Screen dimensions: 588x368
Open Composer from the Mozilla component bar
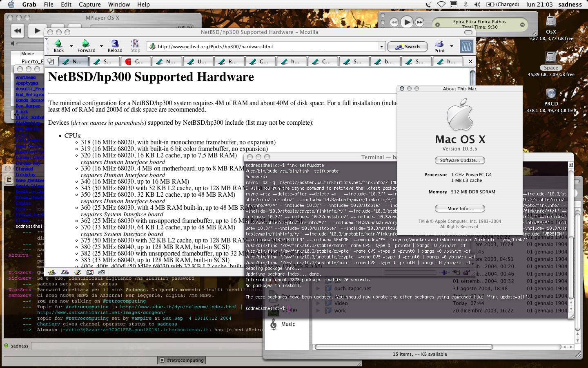coord(77,272)
